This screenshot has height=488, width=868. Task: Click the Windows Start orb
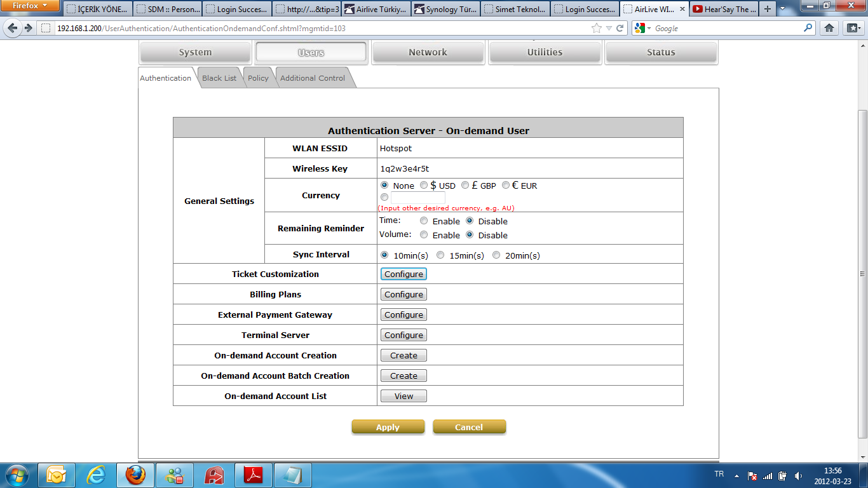[x=16, y=475]
